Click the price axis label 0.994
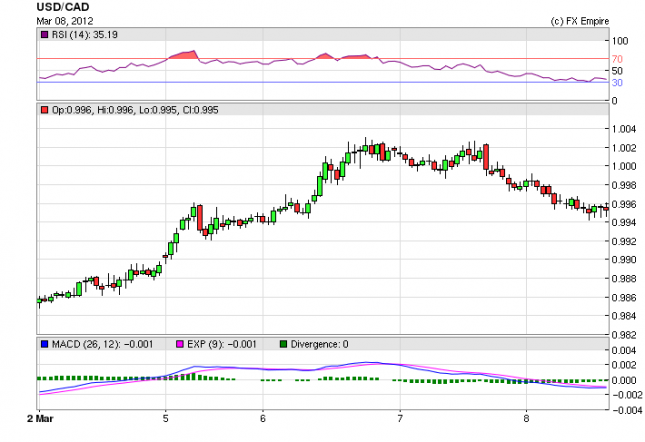Viewport: 645px width, 442px height. coord(624,222)
